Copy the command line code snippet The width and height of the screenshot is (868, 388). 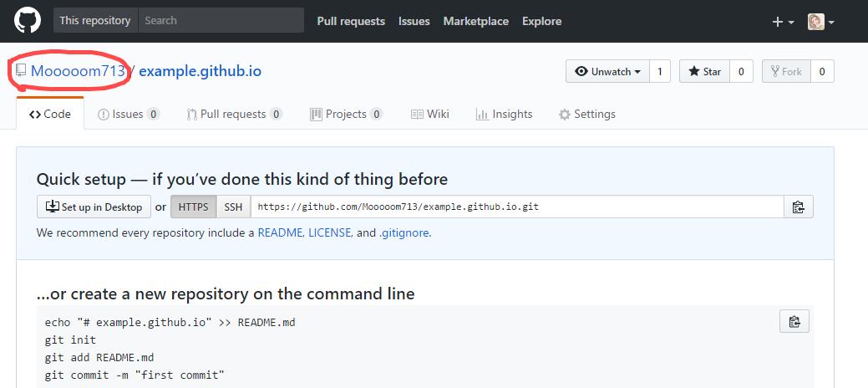pyautogui.click(x=794, y=321)
